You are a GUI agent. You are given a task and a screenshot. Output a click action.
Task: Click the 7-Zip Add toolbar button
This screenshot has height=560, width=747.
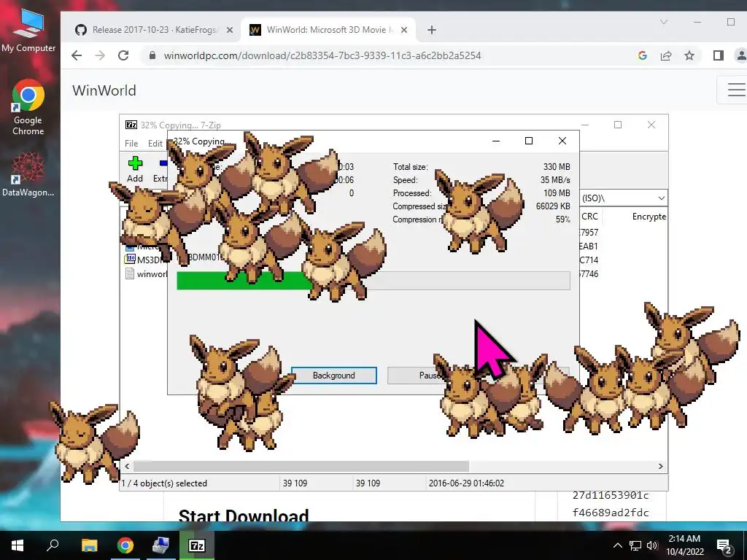click(135, 169)
